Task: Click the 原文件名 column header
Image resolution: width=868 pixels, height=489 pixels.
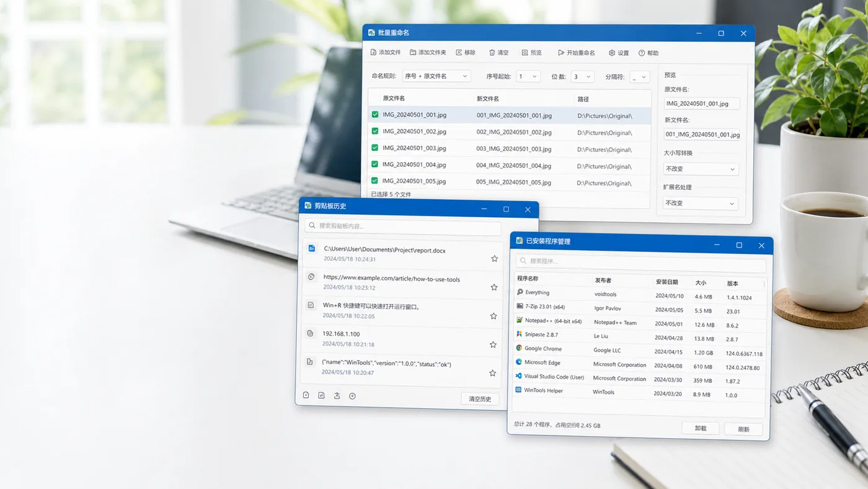Action: pos(394,98)
